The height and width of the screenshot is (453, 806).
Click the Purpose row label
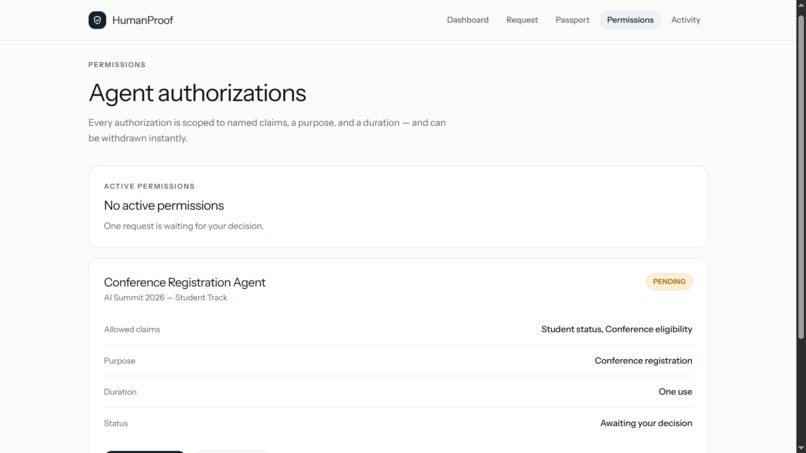[x=119, y=361]
